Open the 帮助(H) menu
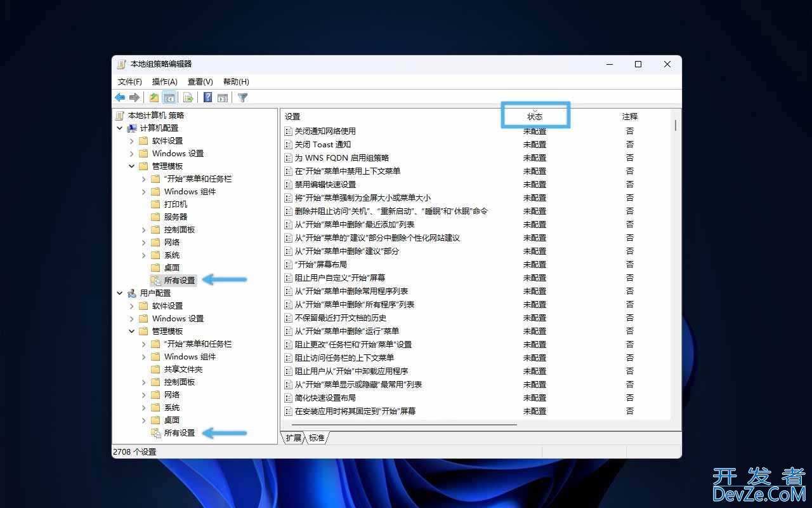This screenshot has height=508, width=812. pos(236,82)
